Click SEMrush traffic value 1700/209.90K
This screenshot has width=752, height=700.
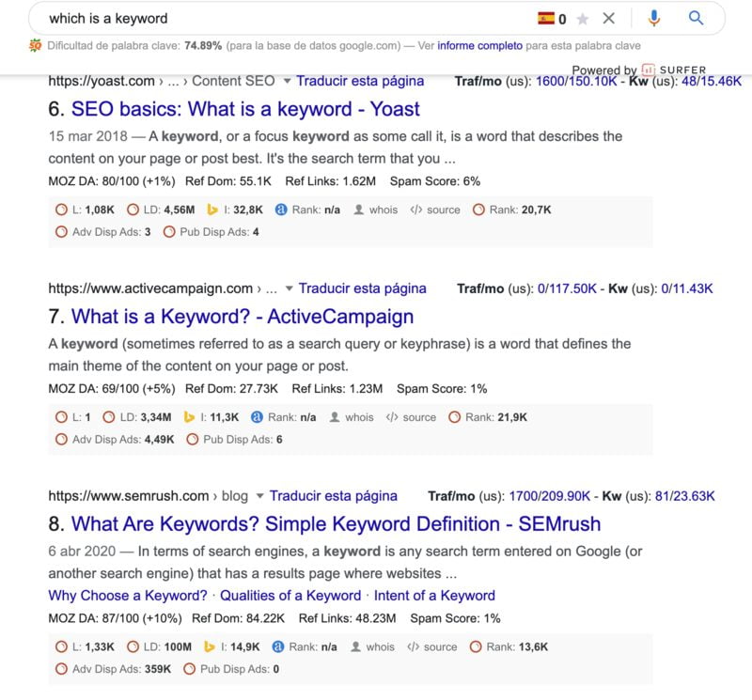(x=549, y=496)
